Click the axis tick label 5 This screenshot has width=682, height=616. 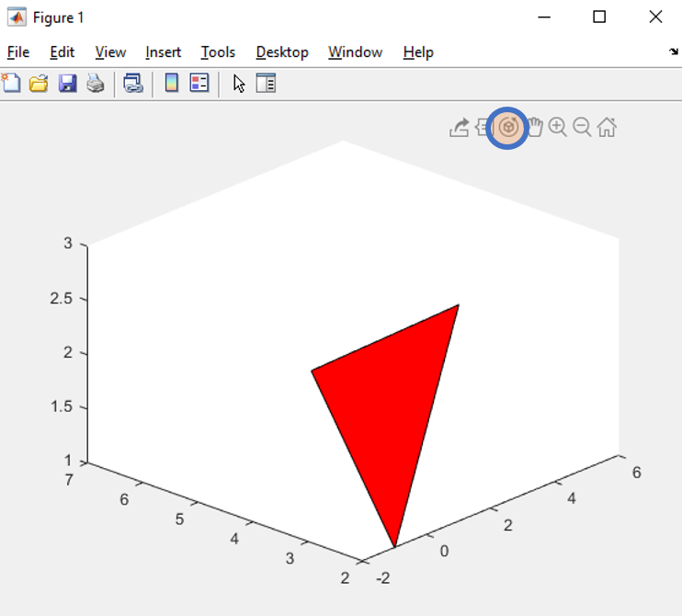(179, 519)
